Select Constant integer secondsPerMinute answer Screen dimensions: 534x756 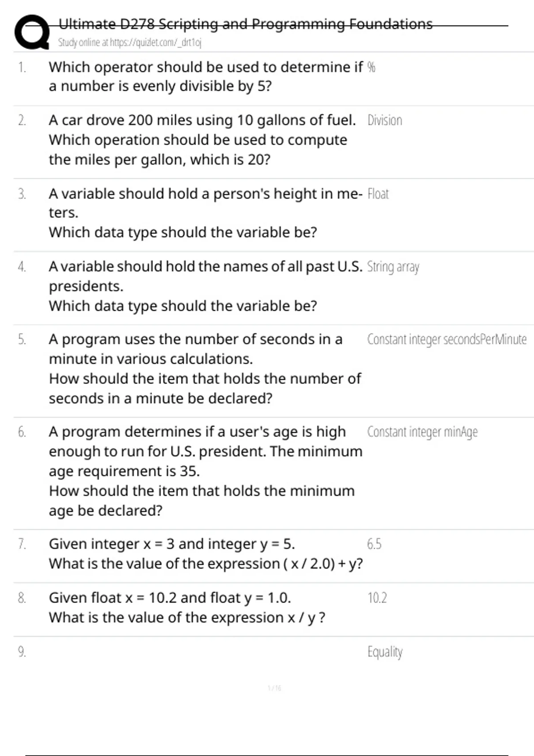tap(446, 339)
